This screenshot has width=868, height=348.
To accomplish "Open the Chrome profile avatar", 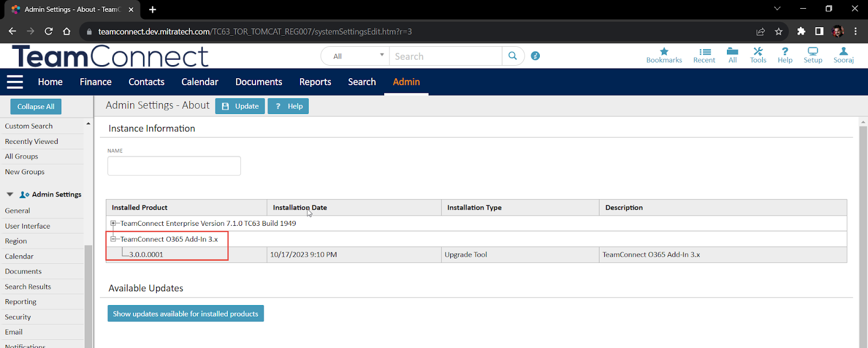I will 838,31.
